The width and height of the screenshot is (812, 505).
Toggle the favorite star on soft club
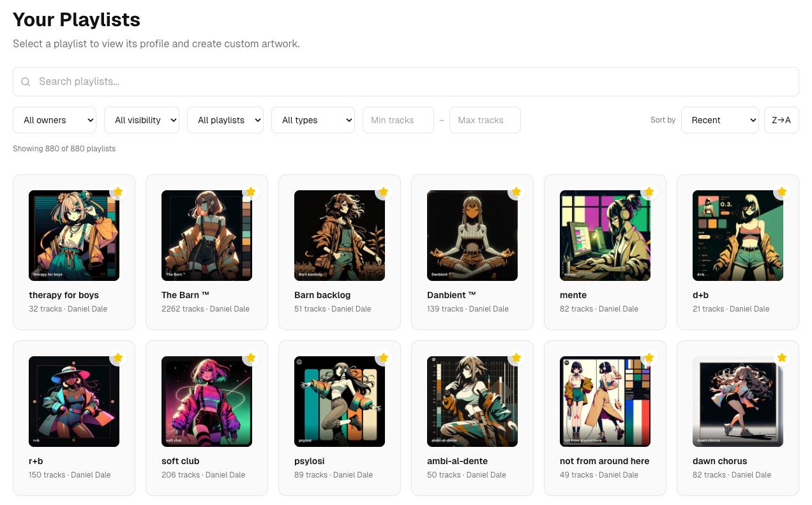(250, 358)
